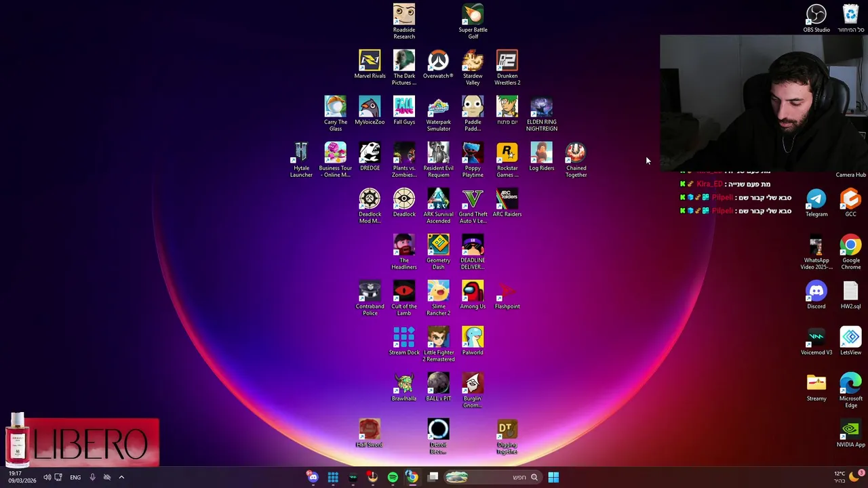This screenshot has width=868, height=488.
Task: Open Spotify from the taskbar
Action: click(393, 477)
